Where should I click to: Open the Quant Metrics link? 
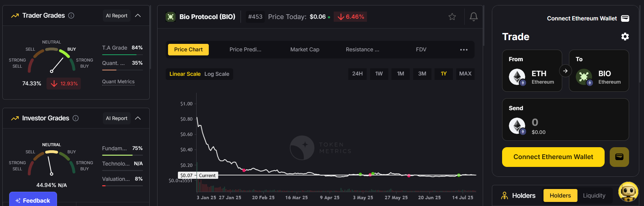[x=118, y=82]
